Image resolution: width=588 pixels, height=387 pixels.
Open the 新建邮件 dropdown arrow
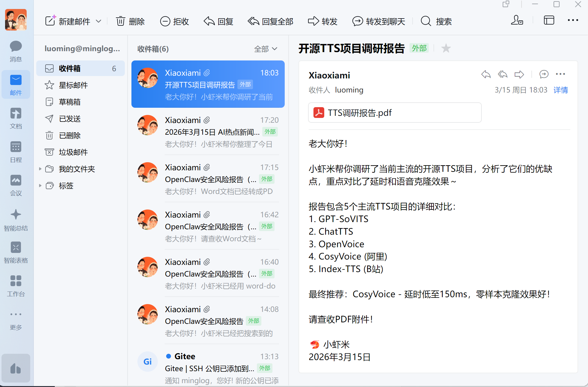coord(98,21)
